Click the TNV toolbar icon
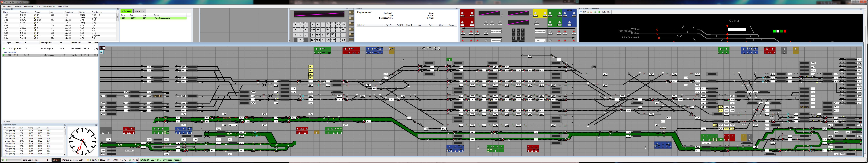The width and height of the screenshot is (868, 163). pos(584,12)
